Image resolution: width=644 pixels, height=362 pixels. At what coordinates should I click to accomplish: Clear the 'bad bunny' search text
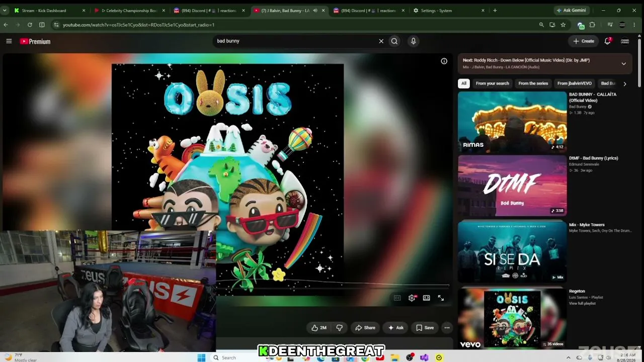click(x=381, y=41)
